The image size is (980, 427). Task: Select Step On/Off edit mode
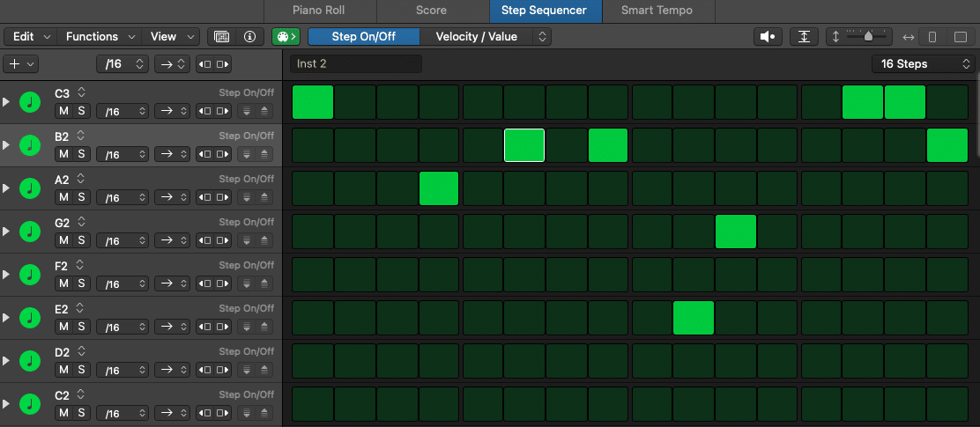[x=364, y=37]
